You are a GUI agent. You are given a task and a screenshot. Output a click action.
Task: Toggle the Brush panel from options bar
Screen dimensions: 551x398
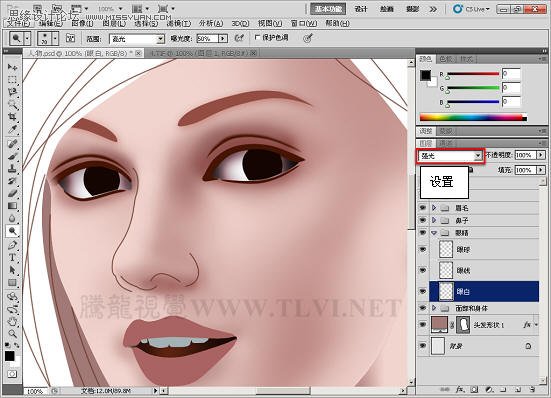click(x=71, y=38)
